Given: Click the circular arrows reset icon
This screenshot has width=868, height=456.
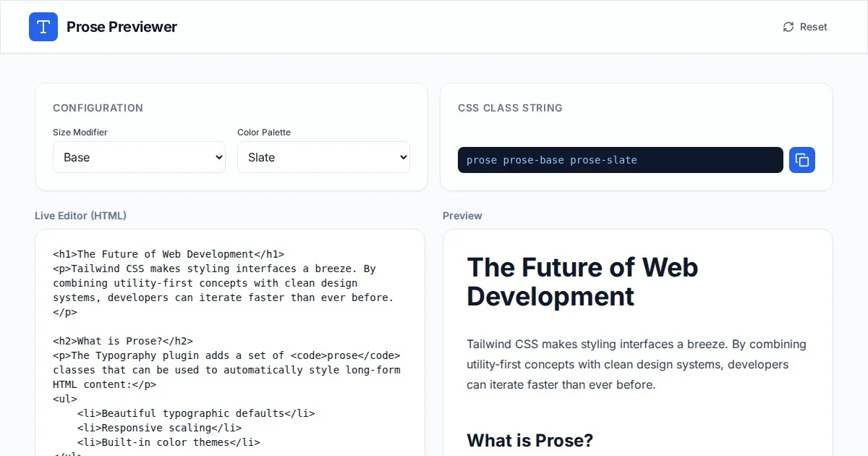Looking at the screenshot, I should [x=788, y=27].
